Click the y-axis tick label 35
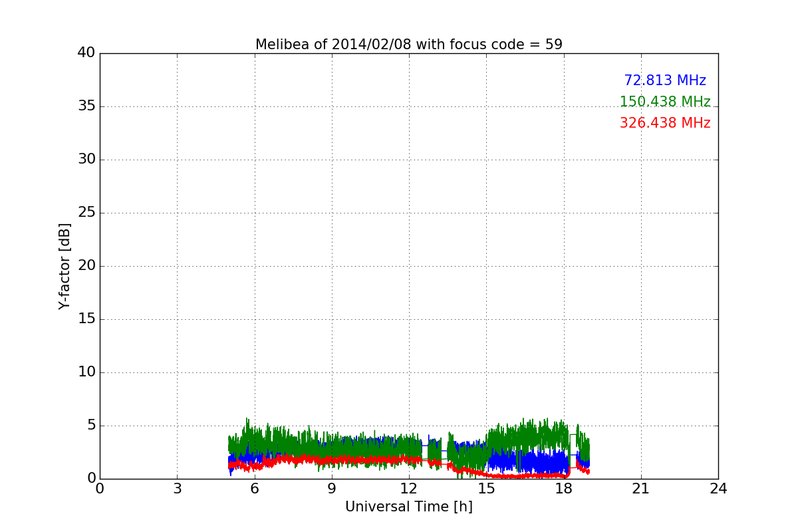Image resolution: width=798 pixels, height=532 pixels. 86,106
